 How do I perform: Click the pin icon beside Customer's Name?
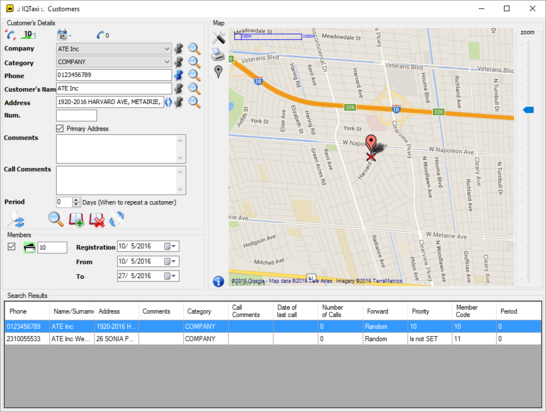(x=179, y=88)
